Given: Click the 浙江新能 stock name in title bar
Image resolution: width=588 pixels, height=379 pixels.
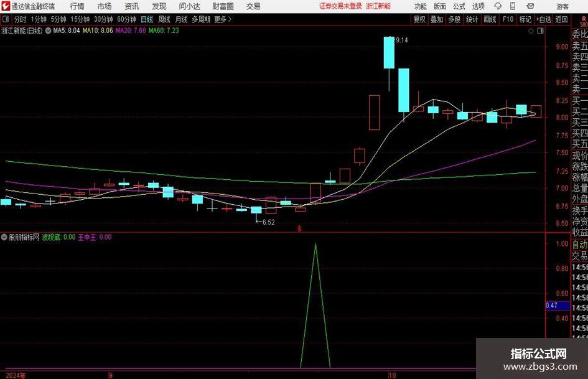Looking at the screenshot, I should pyautogui.click(x=378, y=6).
